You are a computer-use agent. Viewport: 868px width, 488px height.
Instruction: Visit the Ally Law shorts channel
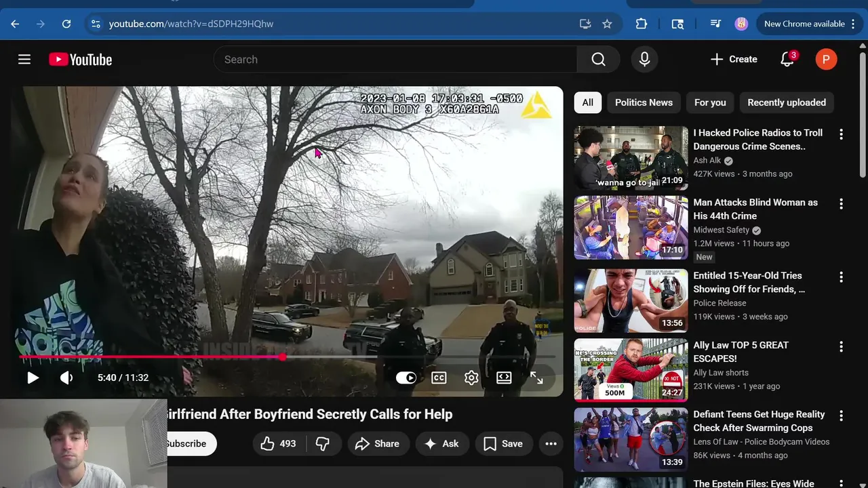point(721,373)
